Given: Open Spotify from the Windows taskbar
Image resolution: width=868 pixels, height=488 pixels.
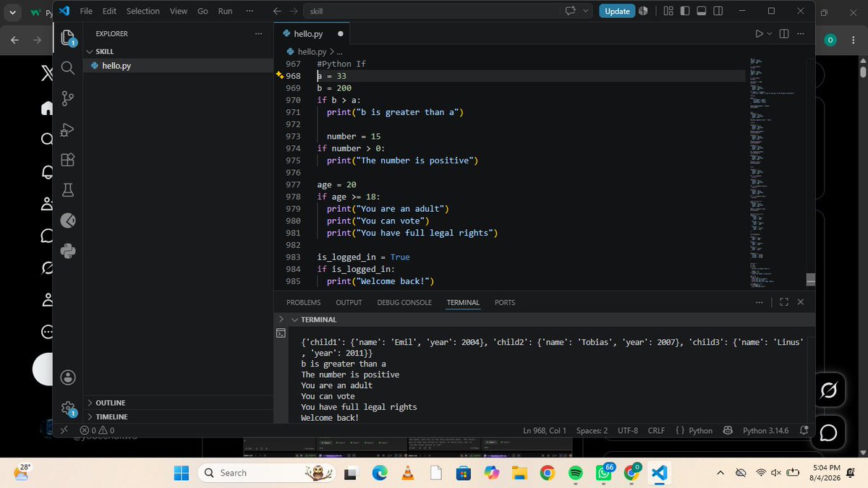Looking at the screenshot, I should click(575, 473).
